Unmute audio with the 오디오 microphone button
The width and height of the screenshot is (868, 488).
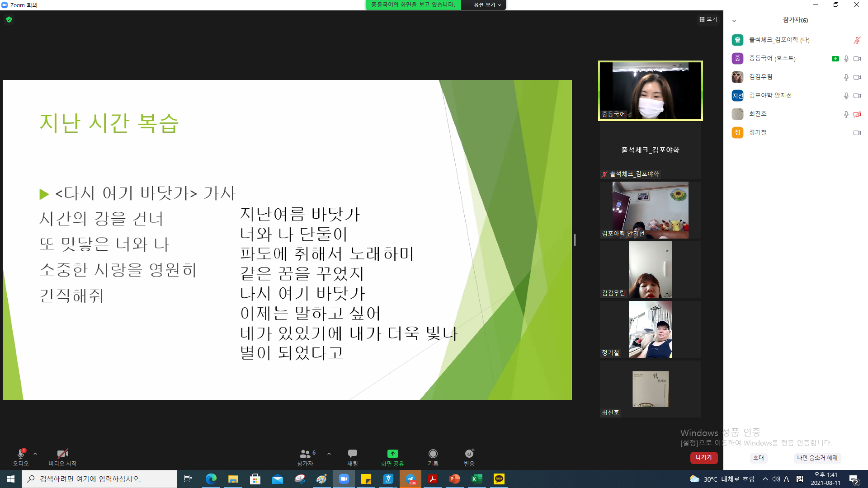21,456
